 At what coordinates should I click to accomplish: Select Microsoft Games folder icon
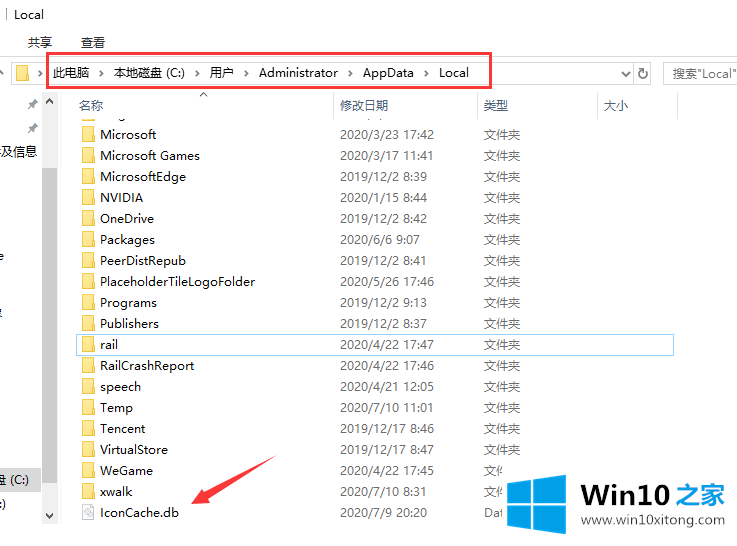[88, 156]
